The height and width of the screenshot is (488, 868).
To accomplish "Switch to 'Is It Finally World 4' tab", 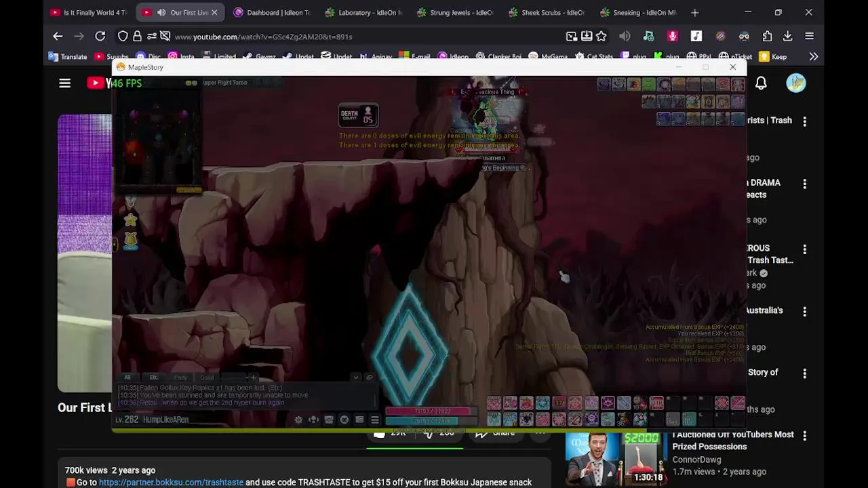I will [x=89, y=13].
